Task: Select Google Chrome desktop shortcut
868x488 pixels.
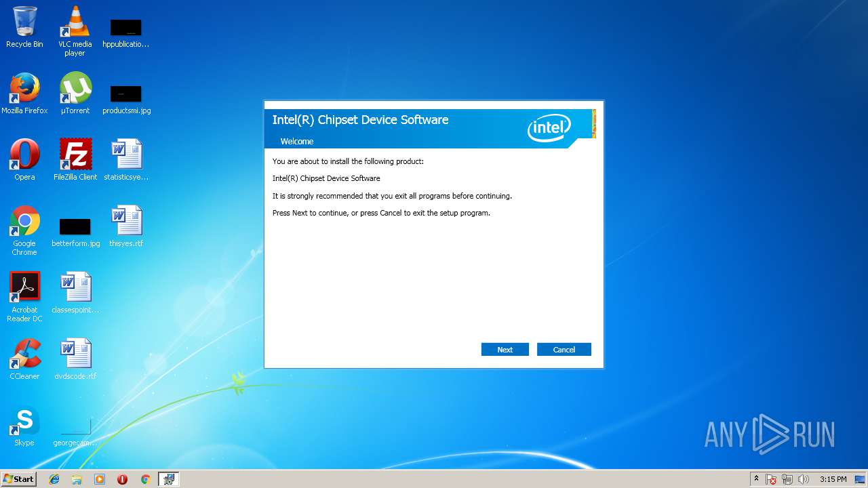Action: click(x=24, y=230)
